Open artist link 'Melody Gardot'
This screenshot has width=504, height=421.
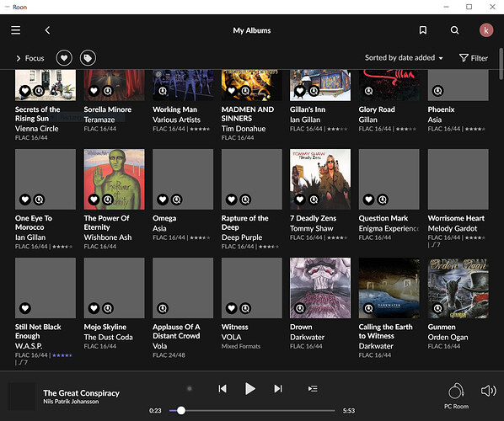(453, 228)
